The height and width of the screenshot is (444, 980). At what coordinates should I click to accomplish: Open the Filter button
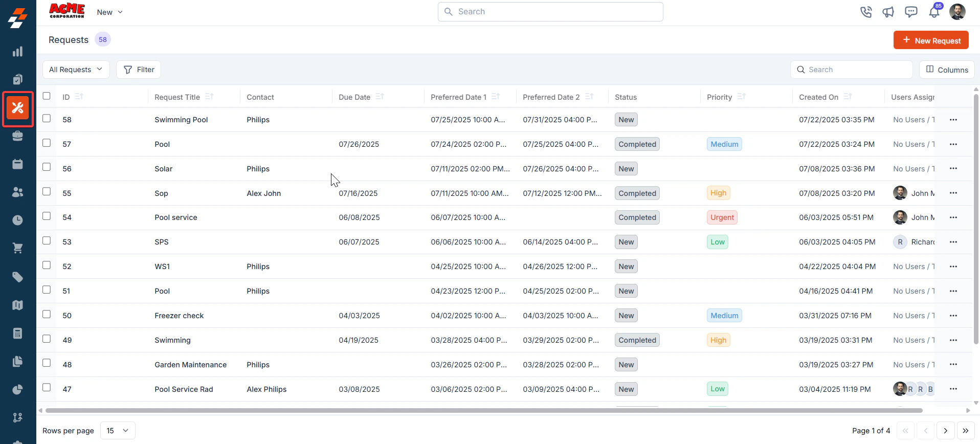139,70
